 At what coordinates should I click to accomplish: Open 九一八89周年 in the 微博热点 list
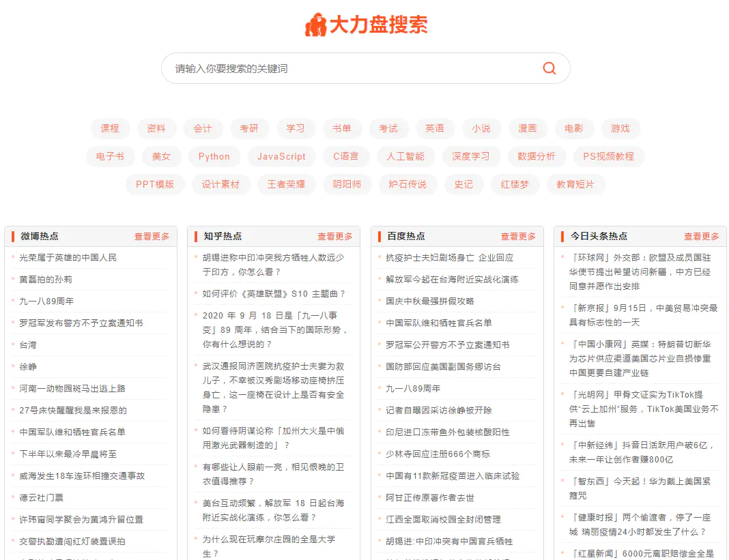click(46, 301)
